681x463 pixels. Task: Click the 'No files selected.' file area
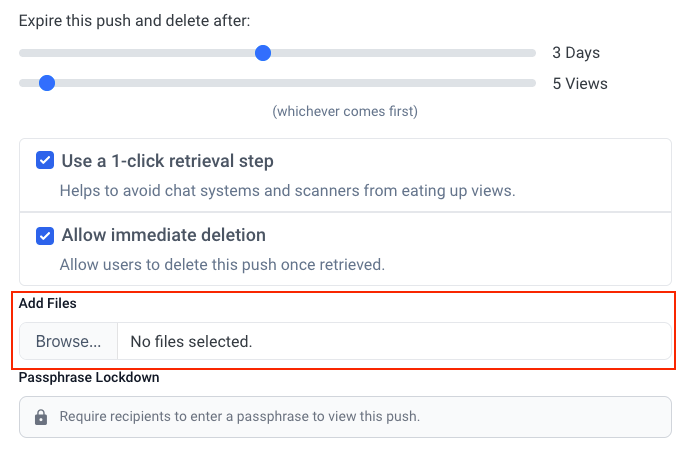394,341
